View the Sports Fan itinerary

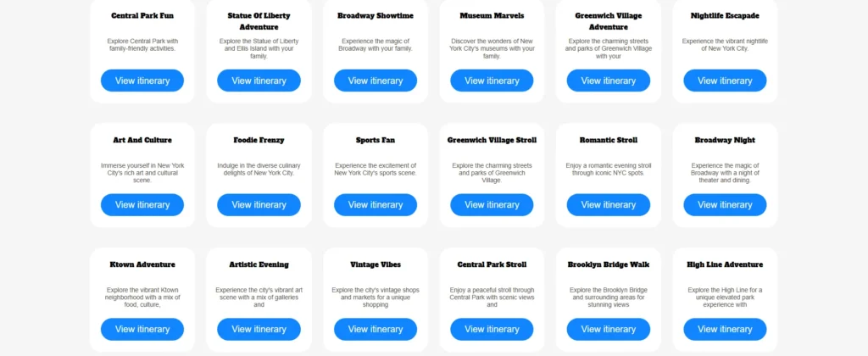point(376,204)
